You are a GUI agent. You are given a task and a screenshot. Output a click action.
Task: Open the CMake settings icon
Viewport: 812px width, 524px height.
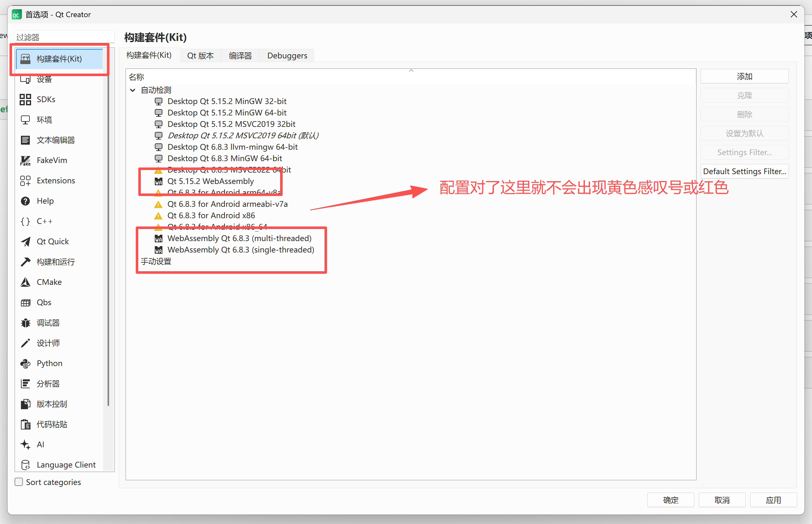pos(25,282)
